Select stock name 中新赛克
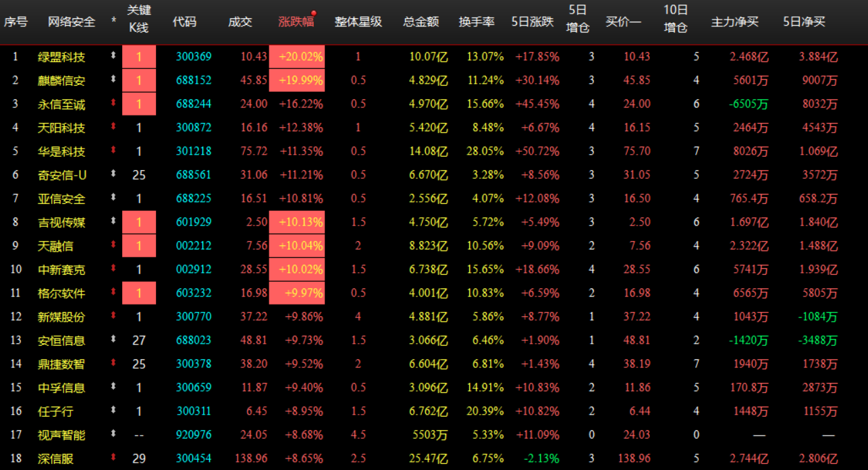This screenshot has width=868, height=470. [61, 270]
